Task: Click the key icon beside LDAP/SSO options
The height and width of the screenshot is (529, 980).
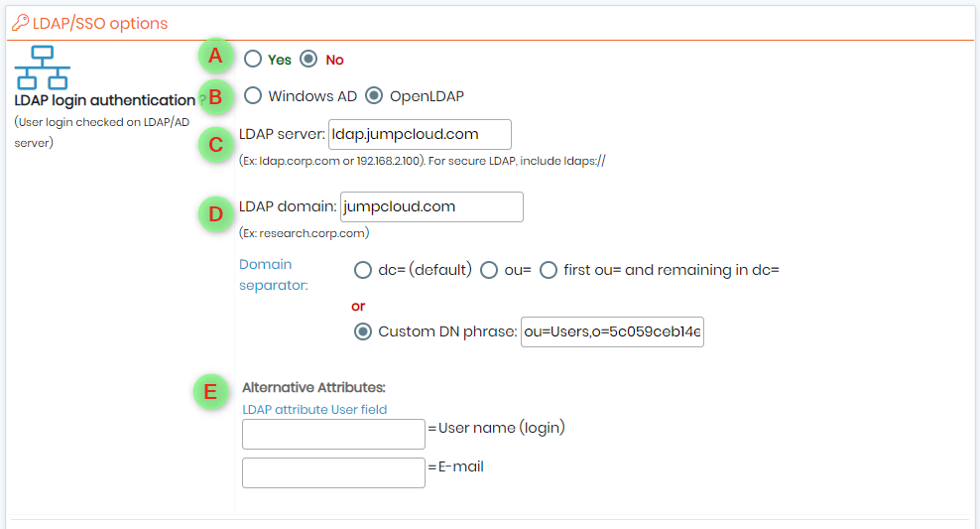Action: tap(20, 23)
